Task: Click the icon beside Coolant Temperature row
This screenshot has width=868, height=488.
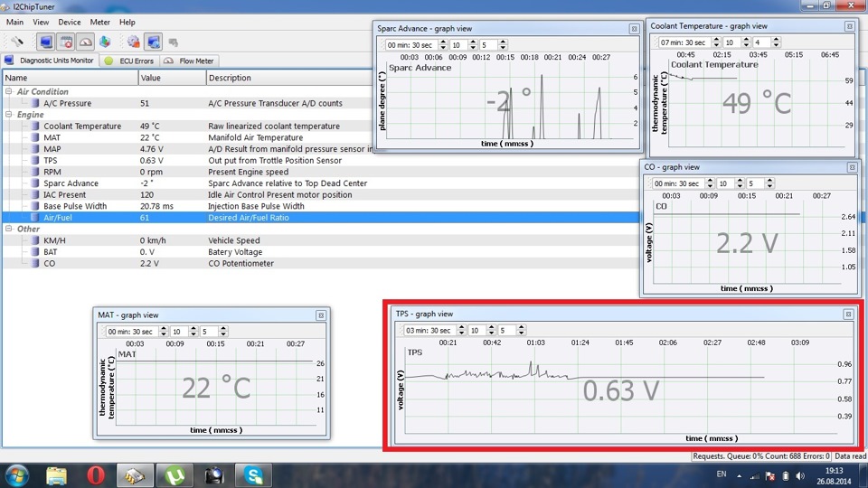Action: pyautogui.click(x=35, y=127)
